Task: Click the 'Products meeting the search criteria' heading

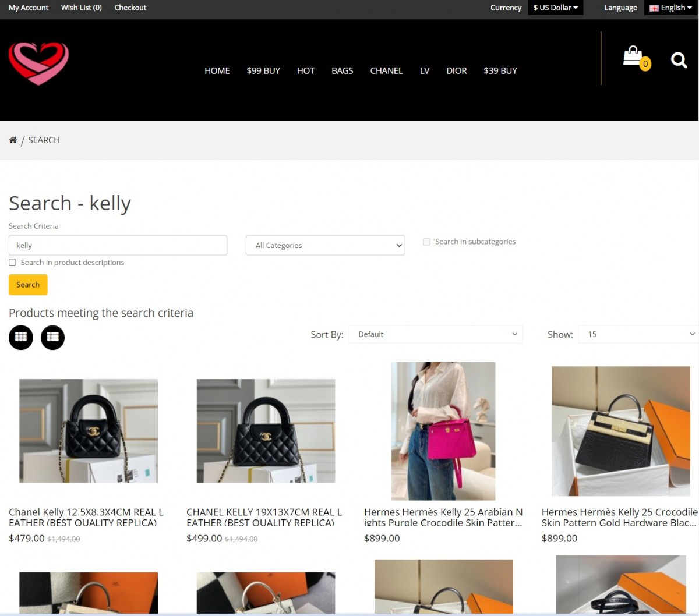Action: 101,313
